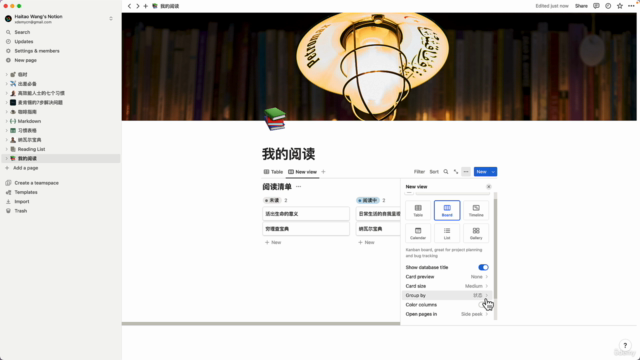The width and height of the screenshot is (640, 360).
Task: Toggle the Color columns switch
Action: [483, 305]
